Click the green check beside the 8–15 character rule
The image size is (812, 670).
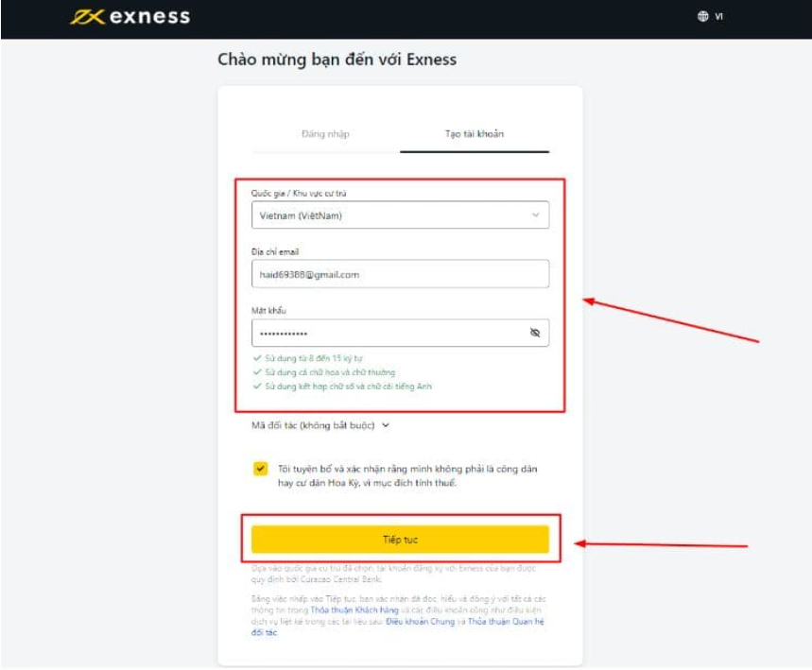pyautogui.click(x=256, y=359)
